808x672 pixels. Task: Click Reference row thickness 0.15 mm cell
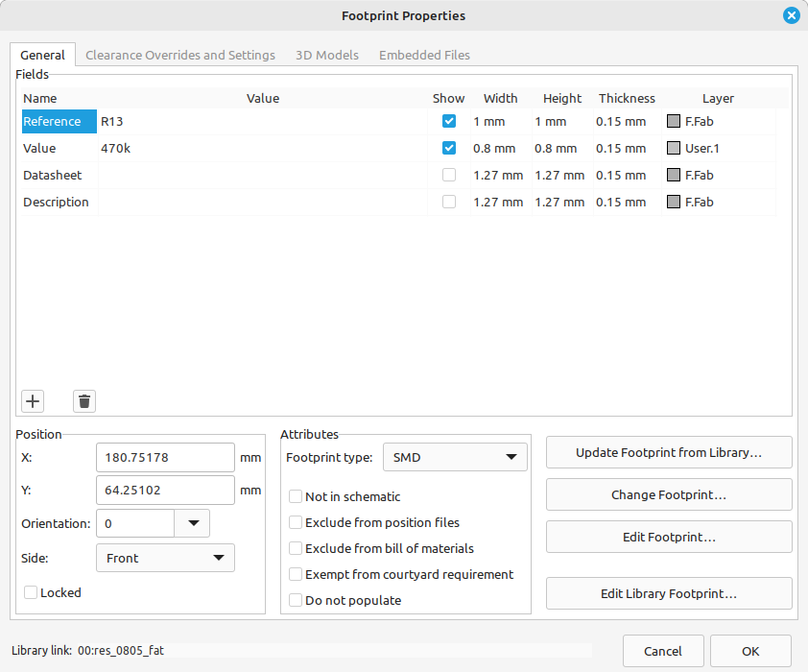click(x=628, y=121)
